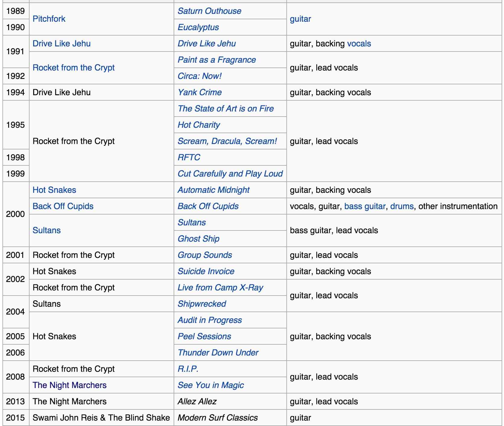
Task: Open Sultans band link
Action: tap(47, 230)
